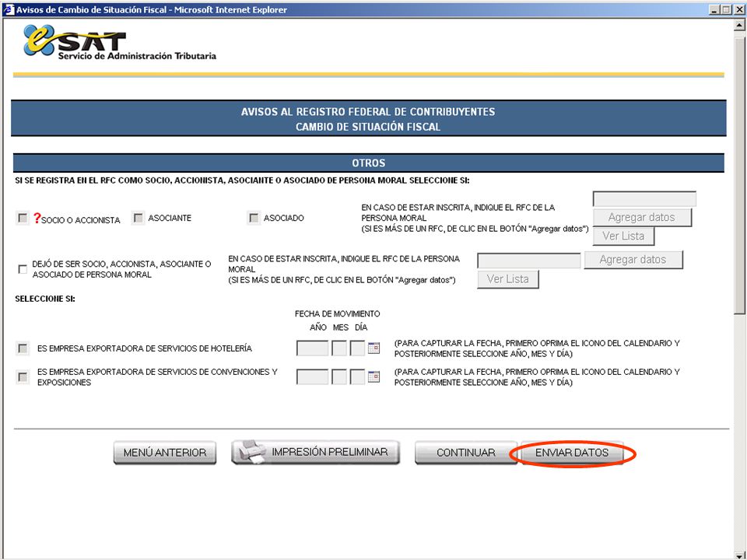Focus RFC field in Dejó de ser socio row

click(529, 261)
